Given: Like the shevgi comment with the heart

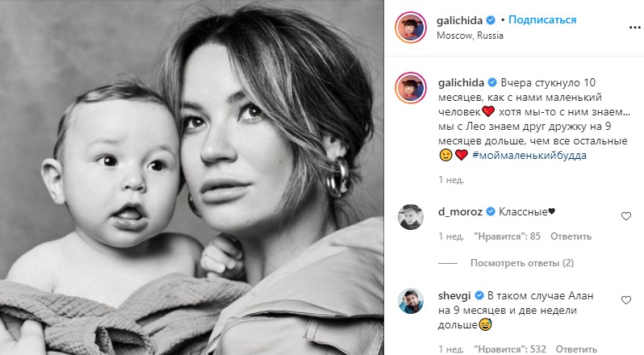Looking at the screenshot, I should point(626,300).
